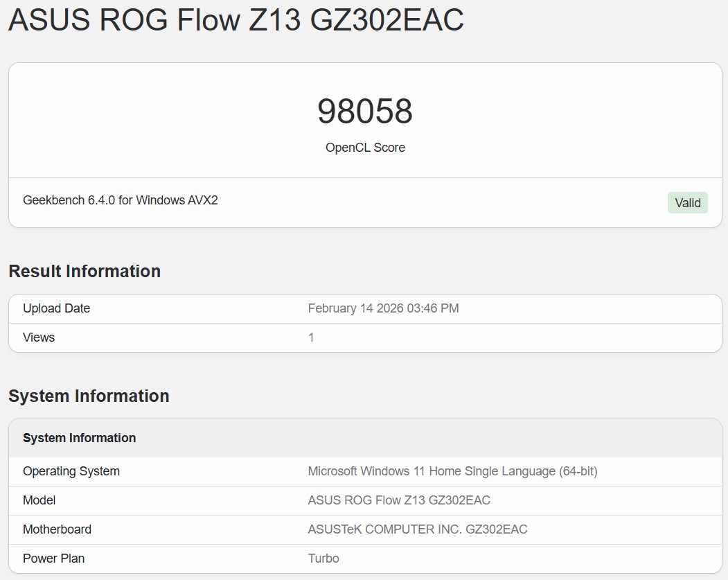
Task: Click the Valid status badge
Action: [687, 202]
